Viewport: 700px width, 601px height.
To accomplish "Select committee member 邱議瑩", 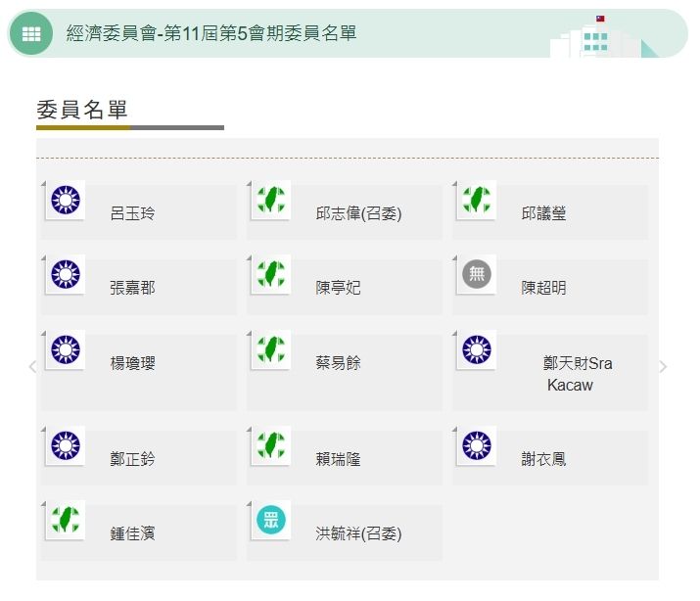I will point(543,213).
